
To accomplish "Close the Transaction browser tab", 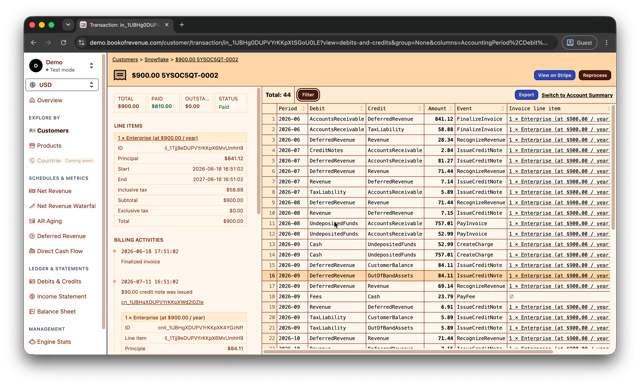I will [167, 25].
